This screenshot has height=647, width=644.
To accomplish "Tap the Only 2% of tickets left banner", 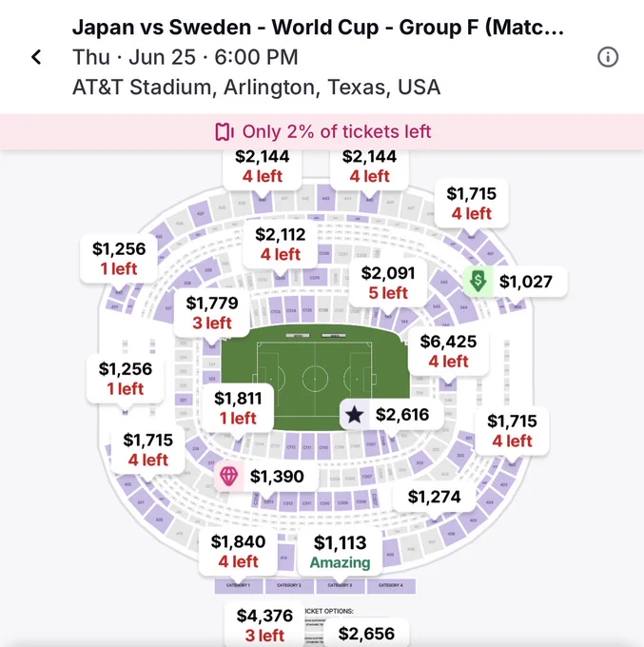I will tap(322, 131).
